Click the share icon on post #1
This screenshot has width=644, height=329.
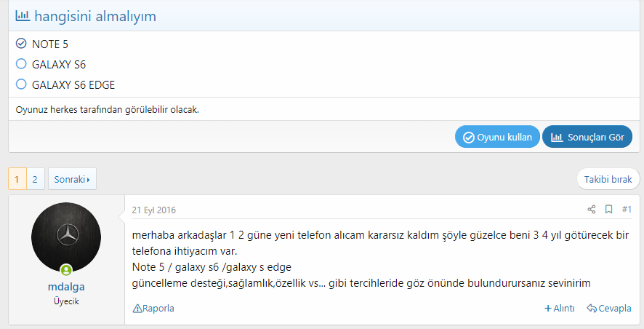[x=592, y=210]
